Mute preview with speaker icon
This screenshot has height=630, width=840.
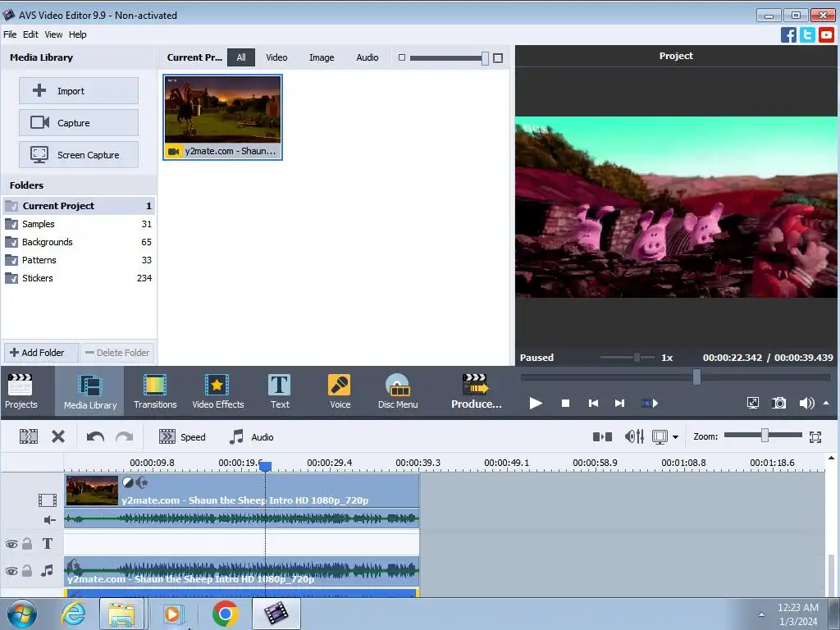(x=806, y=403)
